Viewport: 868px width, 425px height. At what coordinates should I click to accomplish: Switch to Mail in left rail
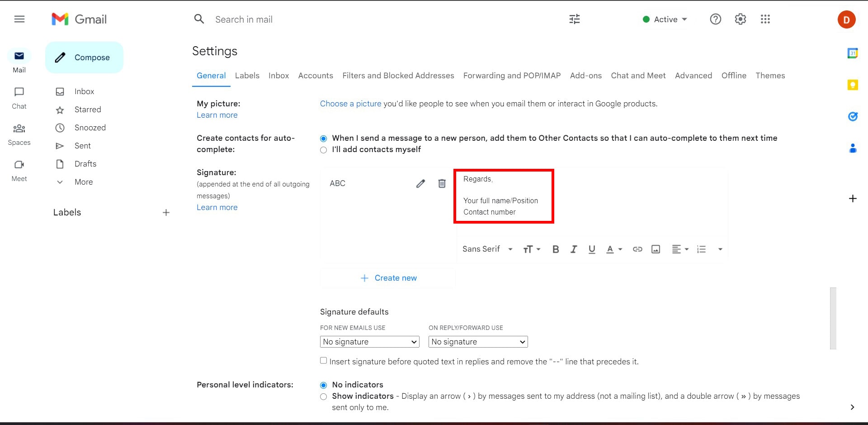[x=19, y=61]
